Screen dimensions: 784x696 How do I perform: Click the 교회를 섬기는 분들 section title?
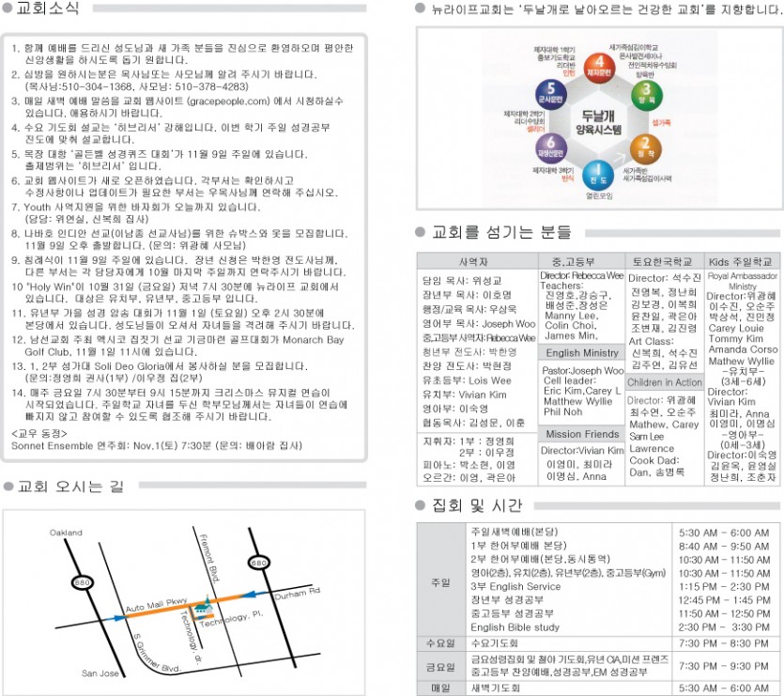(501, 232)
